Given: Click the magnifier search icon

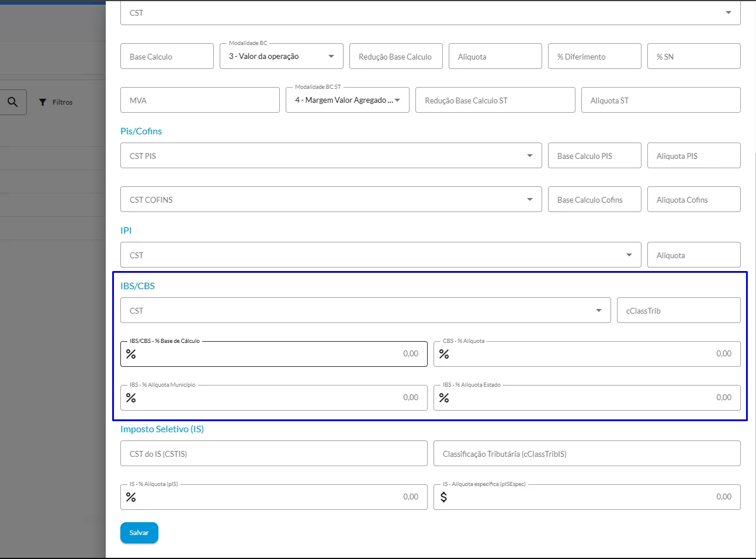Looking at the screenshot, I should [x=12, y=102].
